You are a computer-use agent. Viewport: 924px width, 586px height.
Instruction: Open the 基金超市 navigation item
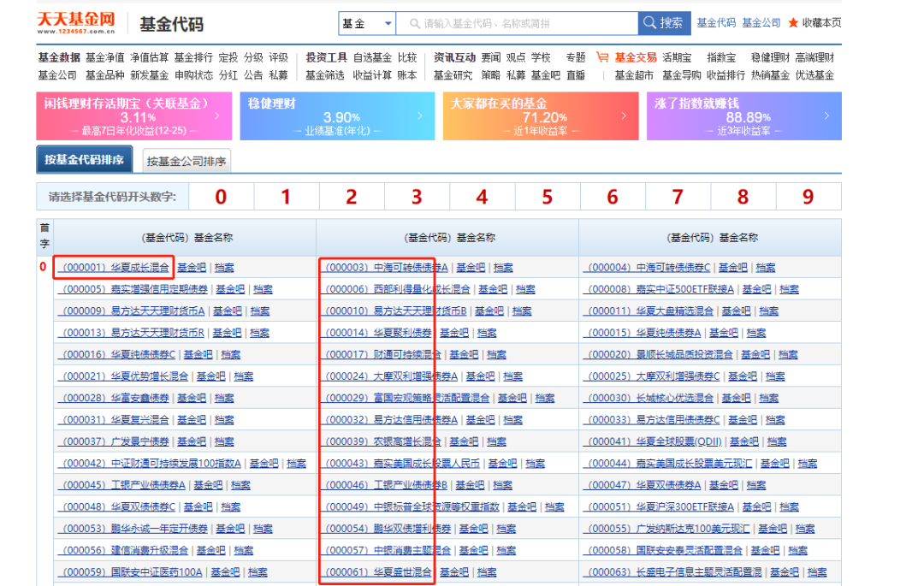point(634,75)
